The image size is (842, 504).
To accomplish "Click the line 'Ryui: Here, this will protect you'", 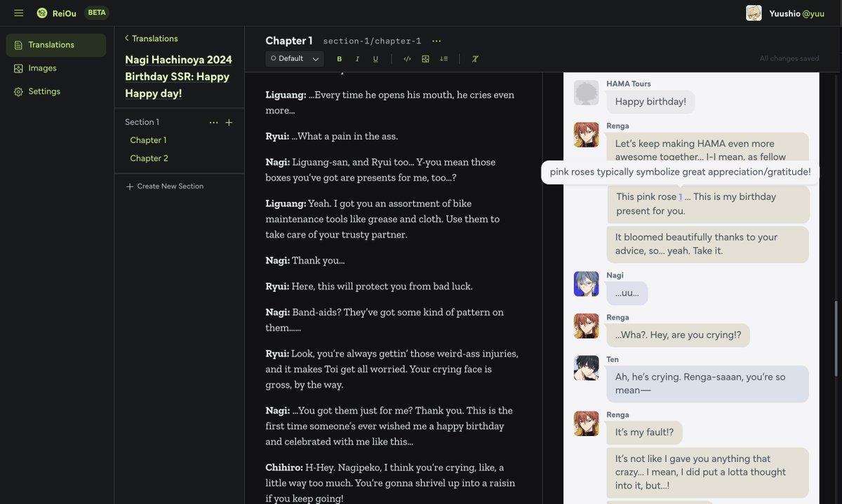I will point(369,286).
